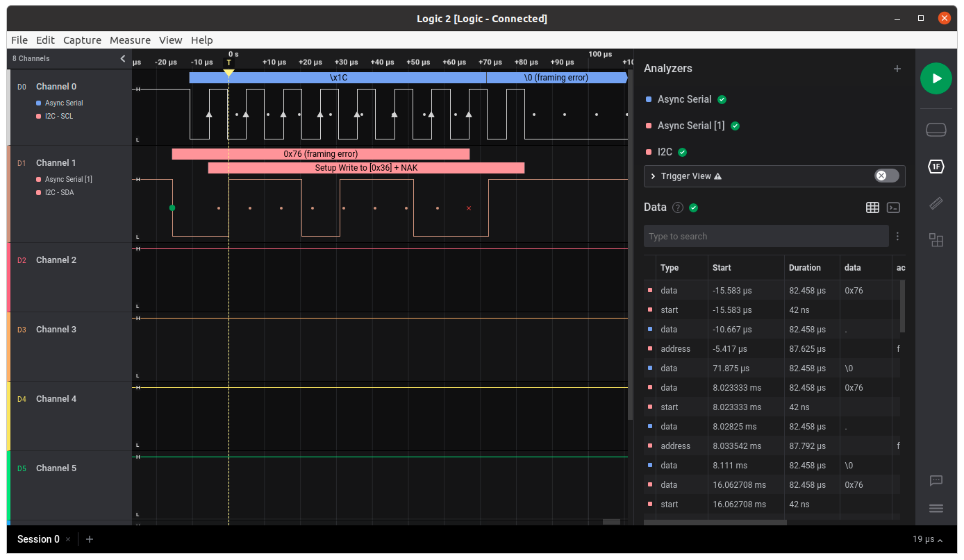Image resolution: width=964 pixels, height=560 pixels.
Task: Click I2C - SDA label under Channel 1
Action: tap(59, 193)
